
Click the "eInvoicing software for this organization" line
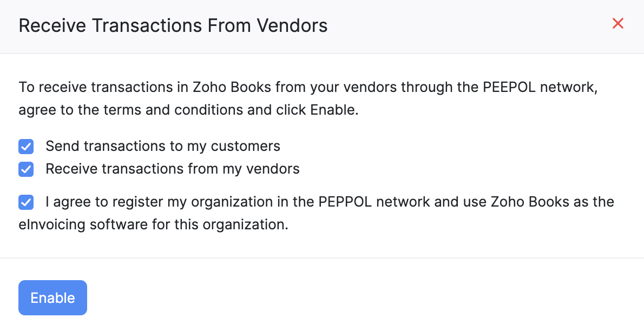pos(153,224)
